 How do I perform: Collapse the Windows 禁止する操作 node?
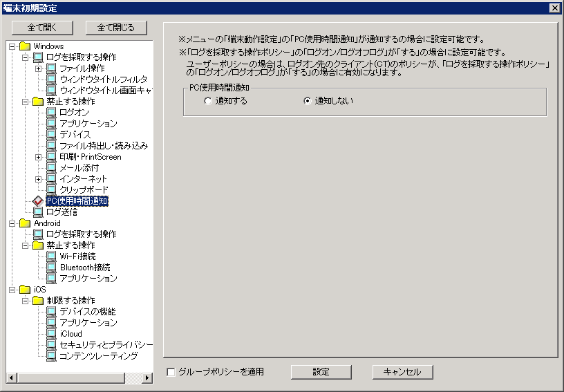25,102
